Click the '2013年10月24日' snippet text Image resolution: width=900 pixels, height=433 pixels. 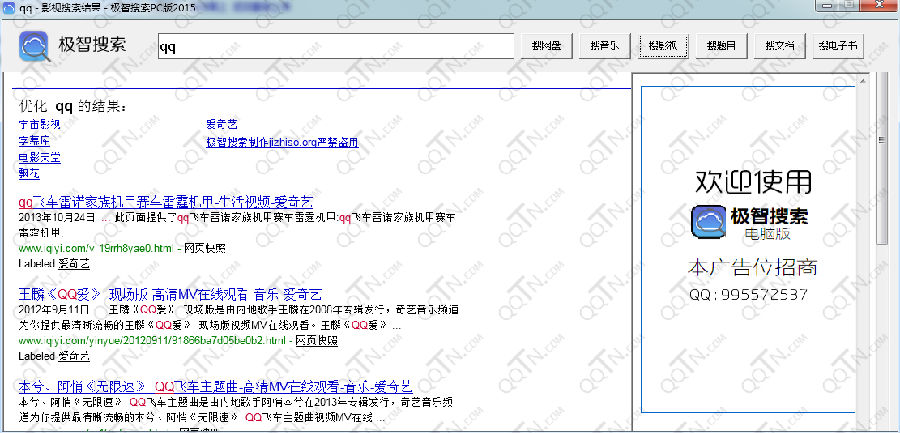(x=57, y=218)
